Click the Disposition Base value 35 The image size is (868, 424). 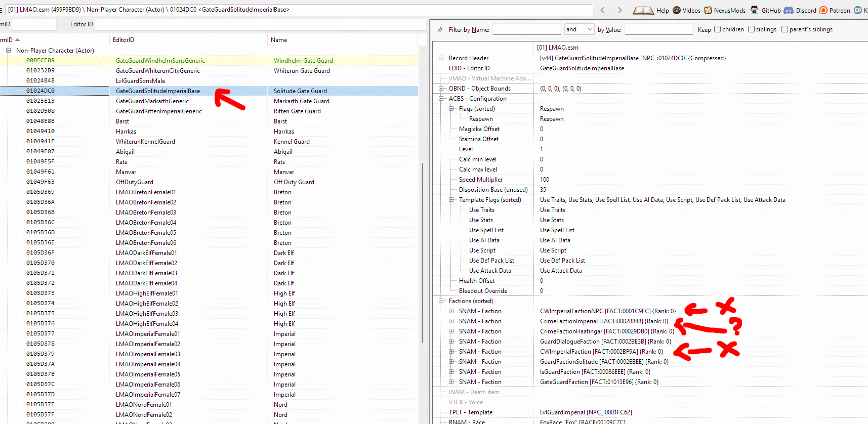coord(543,190)
